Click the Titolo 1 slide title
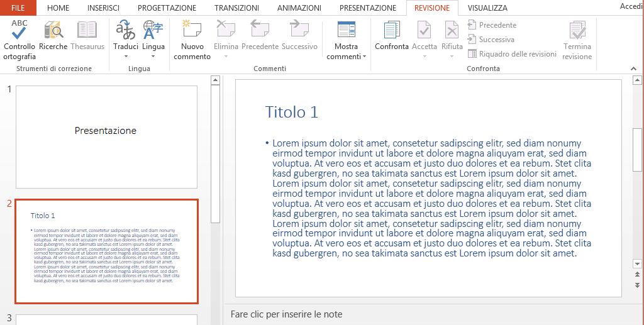The width and height of the screenshot is (644, 325). tap(292, 112)
